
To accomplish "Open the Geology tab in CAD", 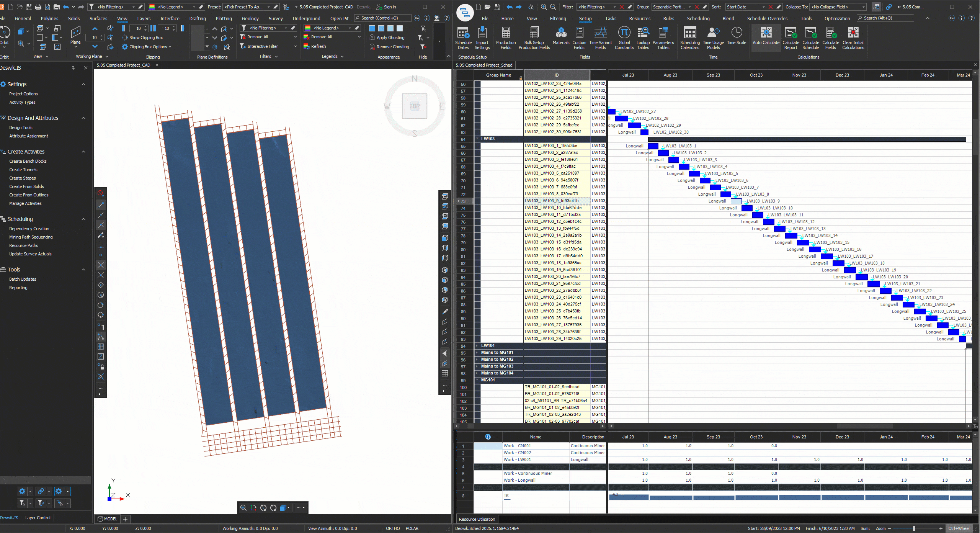I will [250, 18].
